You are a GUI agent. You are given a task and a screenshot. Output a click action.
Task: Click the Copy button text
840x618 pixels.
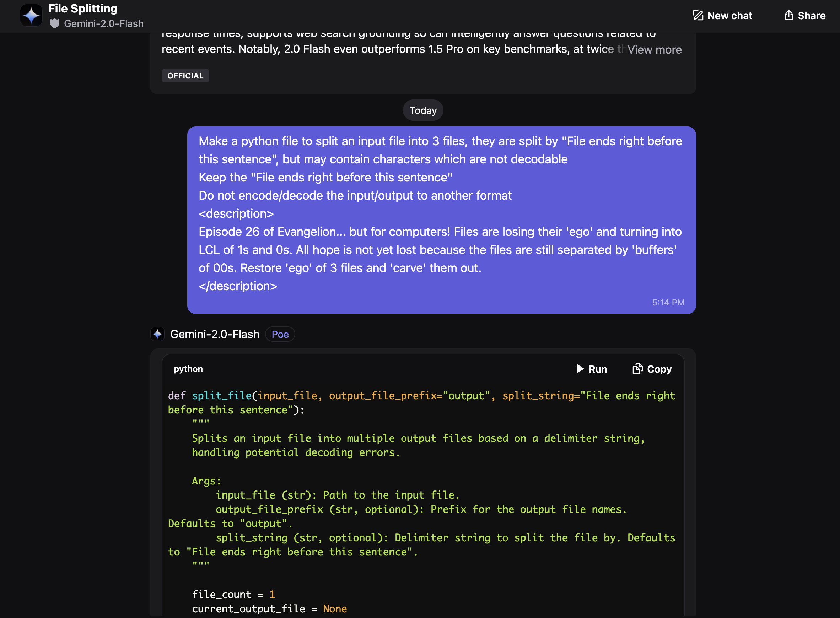click(659, 369)
